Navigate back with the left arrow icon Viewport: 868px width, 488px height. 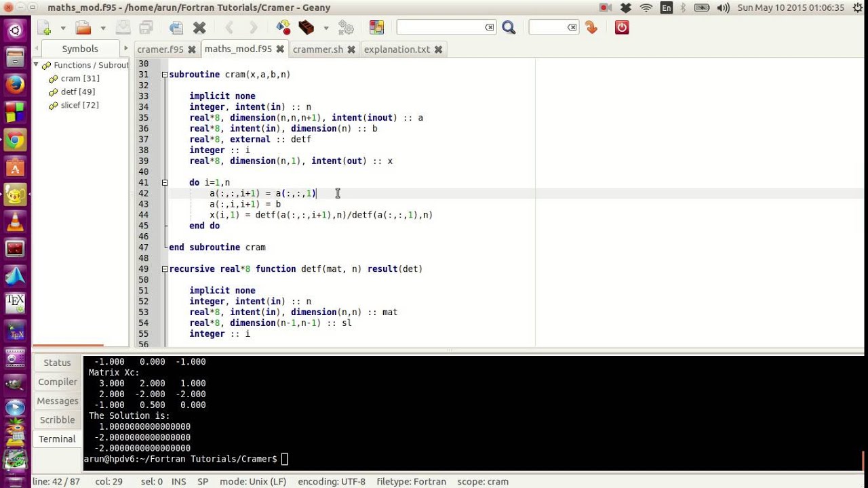[x=229, y=28]
